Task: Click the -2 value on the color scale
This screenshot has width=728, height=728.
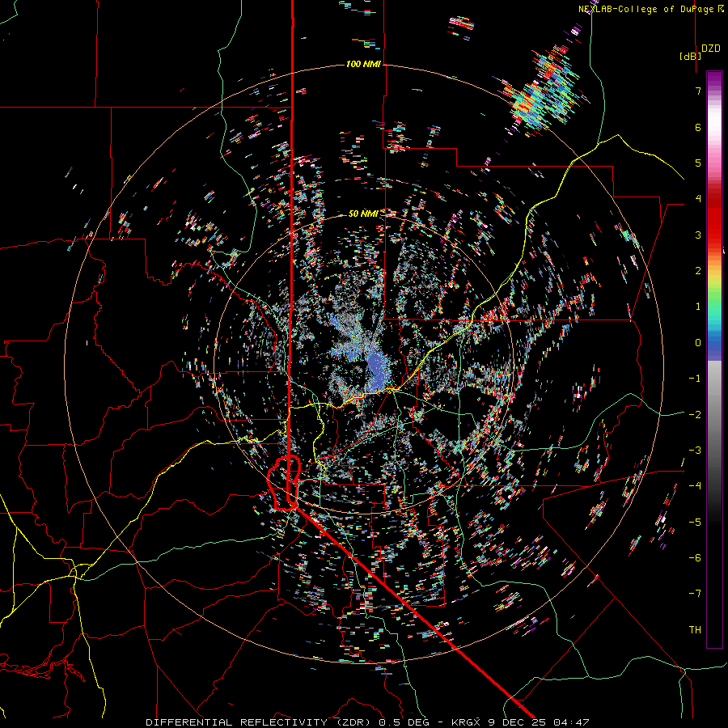Action: click(x=695, y=415)
